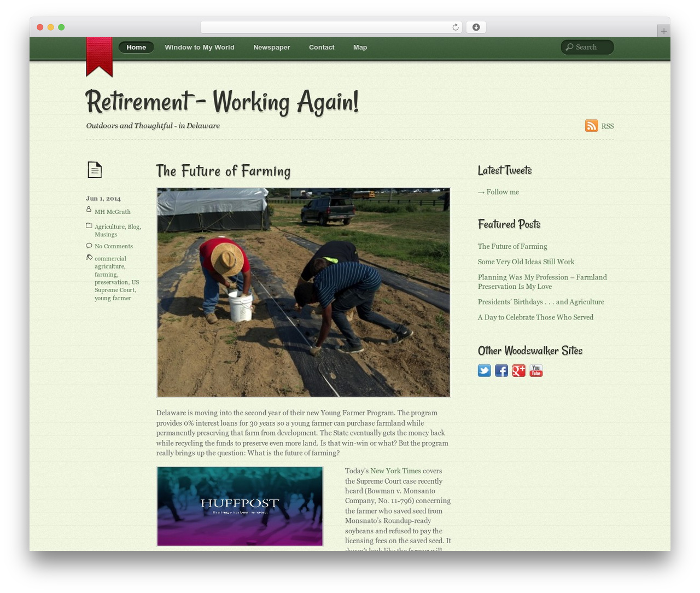Open a new browser tab with plus button

[x=663, y=31]
